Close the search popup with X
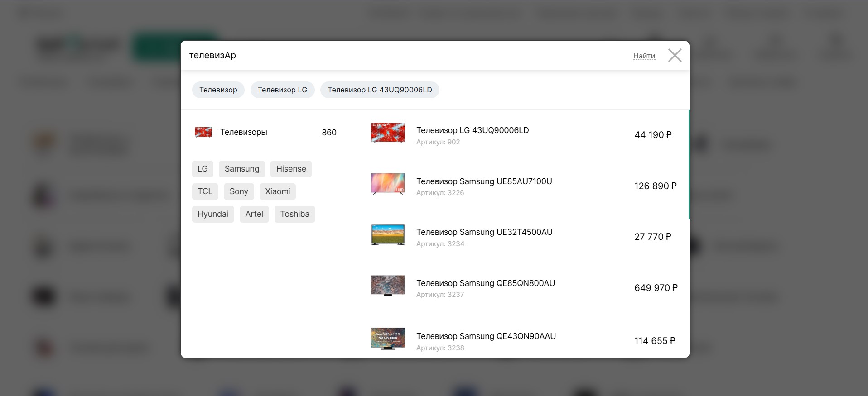 [x=675, y=56]
